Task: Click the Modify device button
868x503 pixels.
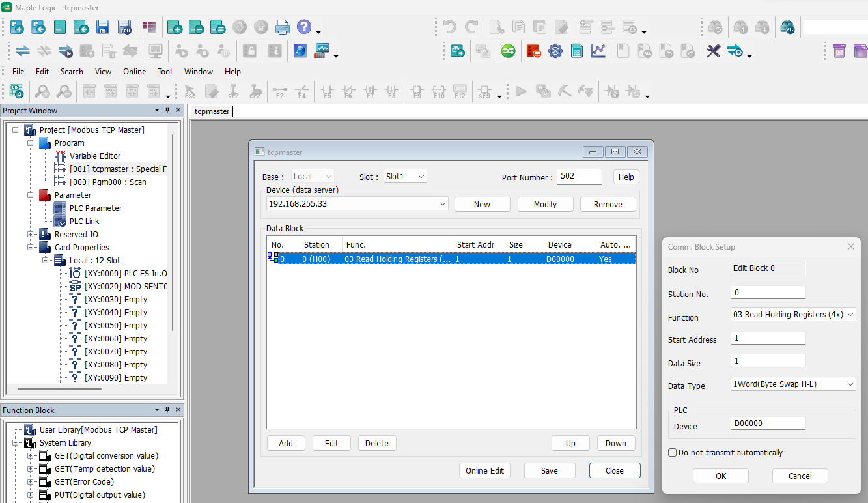Action: coord(545,205)
